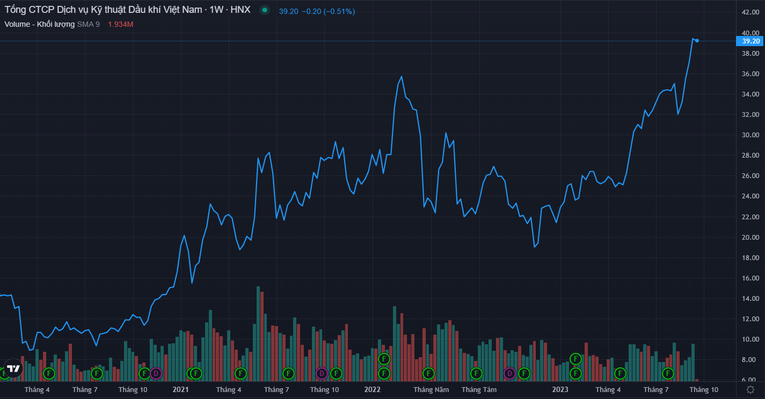Image resolution: width=765 pixels, height=399 pixels.
Task: Click price change text −0.20 (−0.51%)
Action: (x=328, y=11)
